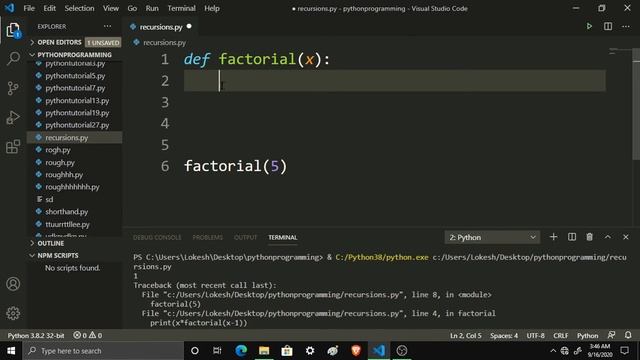Open the View menu
Image resolution: width=640 pixels, height=360 pixels.
[111, 8]
